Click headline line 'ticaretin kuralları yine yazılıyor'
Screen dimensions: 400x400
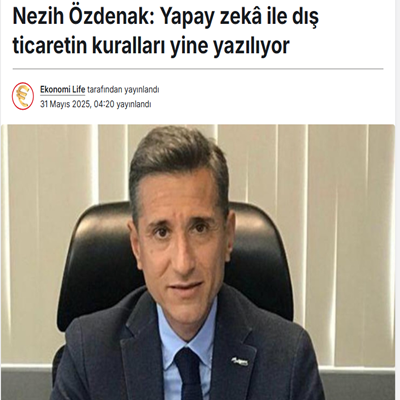(x=151, y=45)
